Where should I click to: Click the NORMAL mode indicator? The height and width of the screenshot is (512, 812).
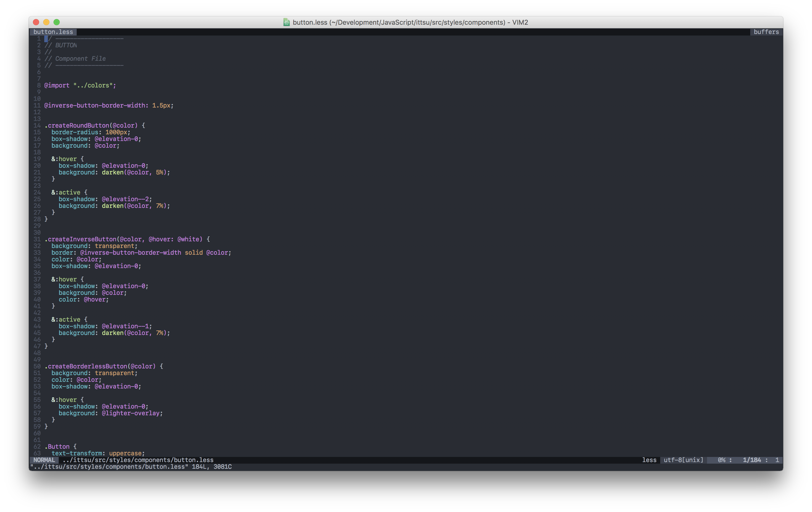coord(44,460)
